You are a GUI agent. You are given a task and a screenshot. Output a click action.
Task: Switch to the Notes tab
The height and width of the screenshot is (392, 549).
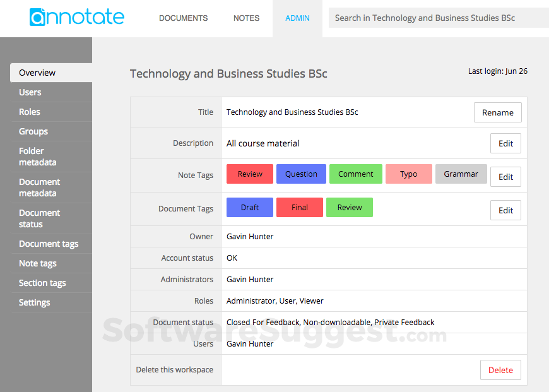[246, 18]
